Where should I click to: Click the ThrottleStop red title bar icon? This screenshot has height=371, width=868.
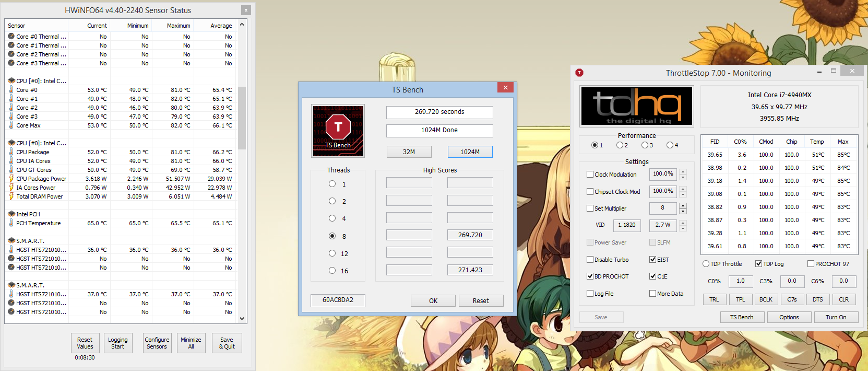pyautogui.click(x=579, y=73)
